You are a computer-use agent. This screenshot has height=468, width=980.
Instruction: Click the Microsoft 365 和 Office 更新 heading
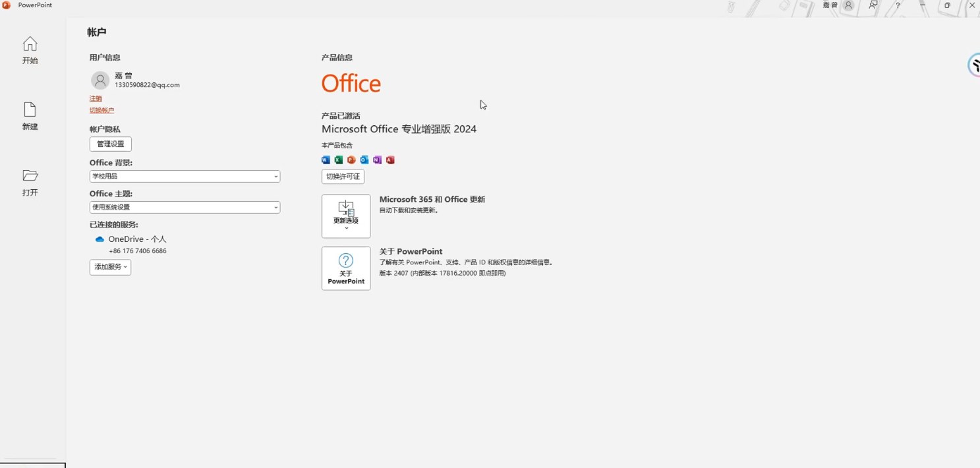pos(432,199)
